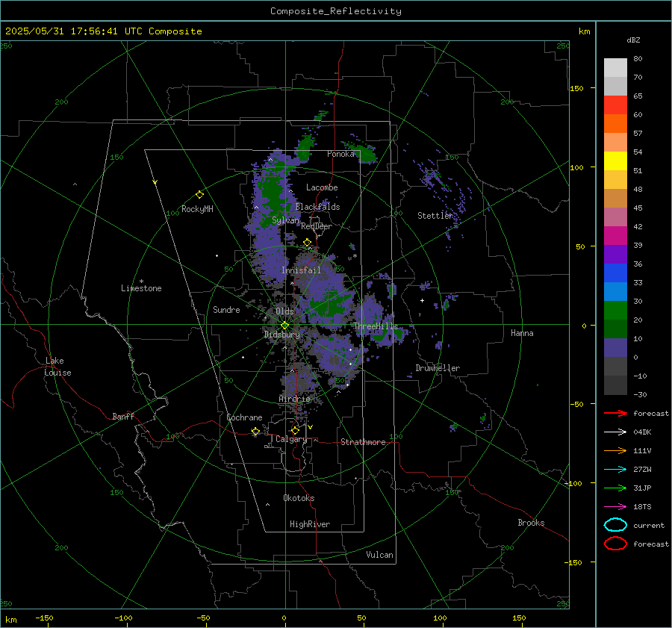
Task: Click the dBZ legend heading
Action: tap(633, 40)
